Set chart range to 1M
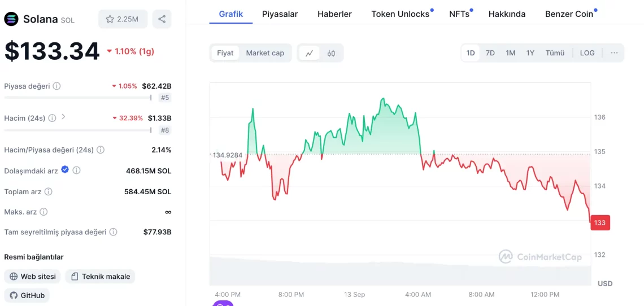This screenshot has height=306, width=644. click(510, 53)
